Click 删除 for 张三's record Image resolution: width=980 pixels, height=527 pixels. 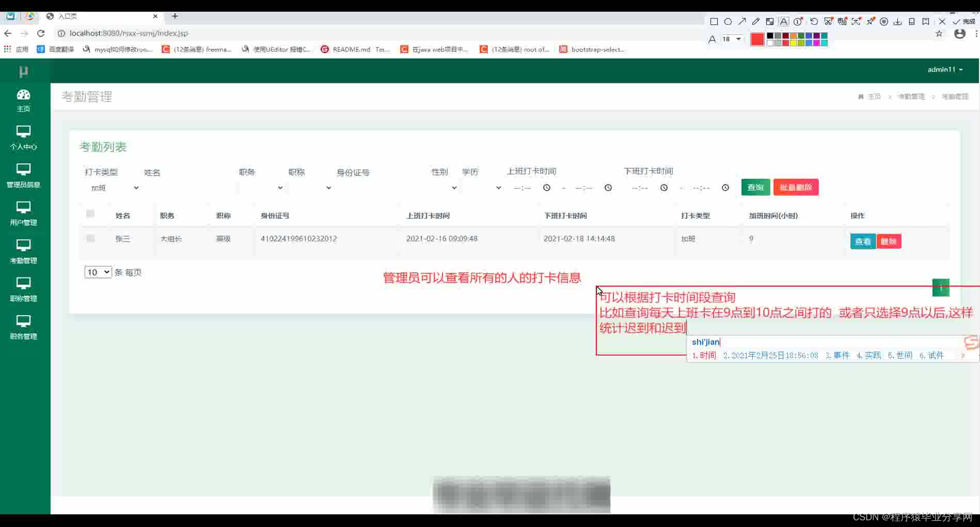[889, 241]
